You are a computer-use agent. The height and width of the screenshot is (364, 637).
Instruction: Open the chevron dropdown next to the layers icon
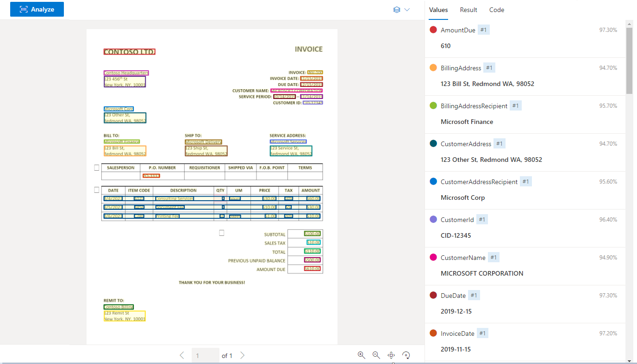pos(406,9)
